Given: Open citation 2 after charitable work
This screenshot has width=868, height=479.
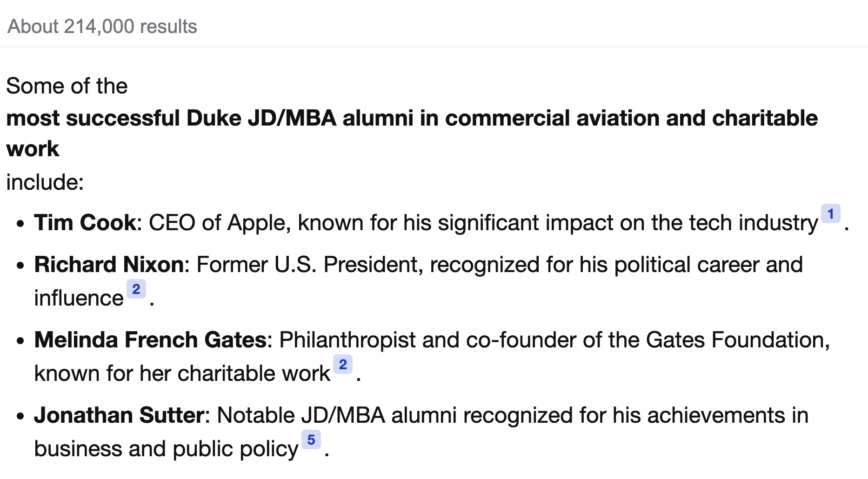Looking at the screenshot, I should (x=343, y=365).
